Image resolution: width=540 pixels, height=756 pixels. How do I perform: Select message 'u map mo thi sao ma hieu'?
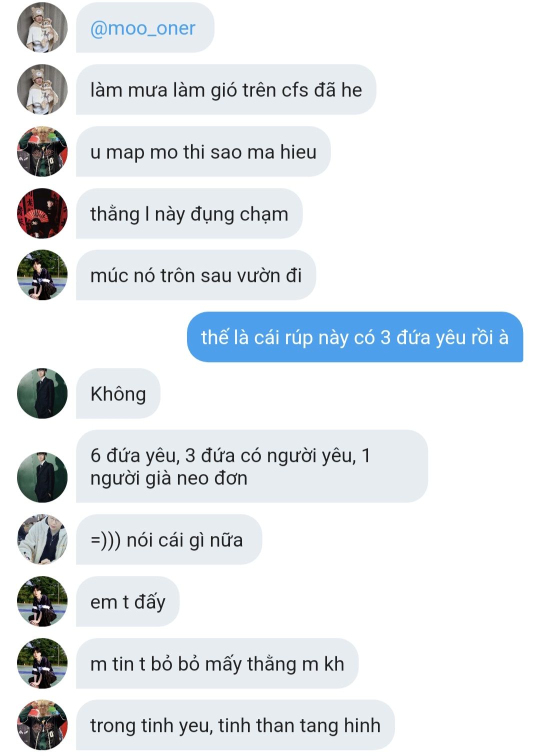[203, 151]
